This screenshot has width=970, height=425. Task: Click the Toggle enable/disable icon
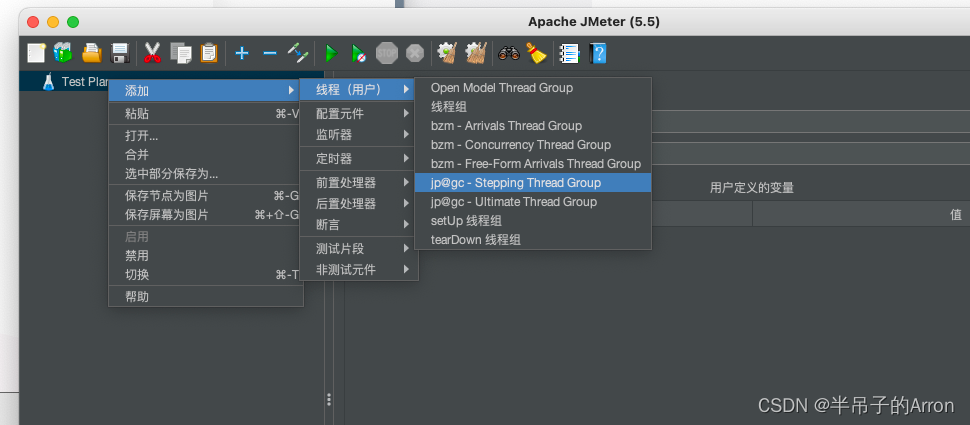coord(298,53)
